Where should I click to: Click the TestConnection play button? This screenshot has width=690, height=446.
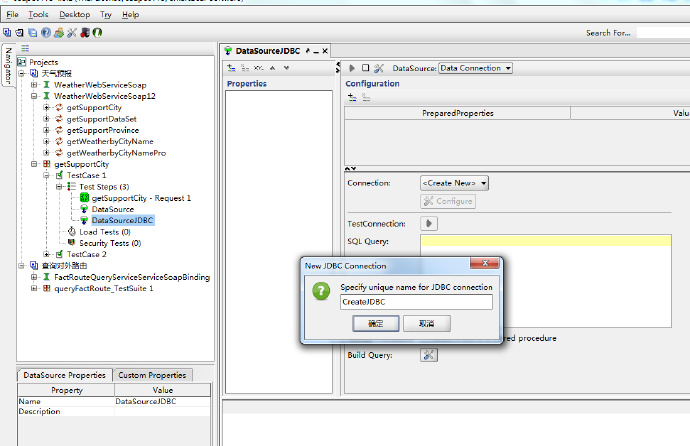click(x=429, y=223)
